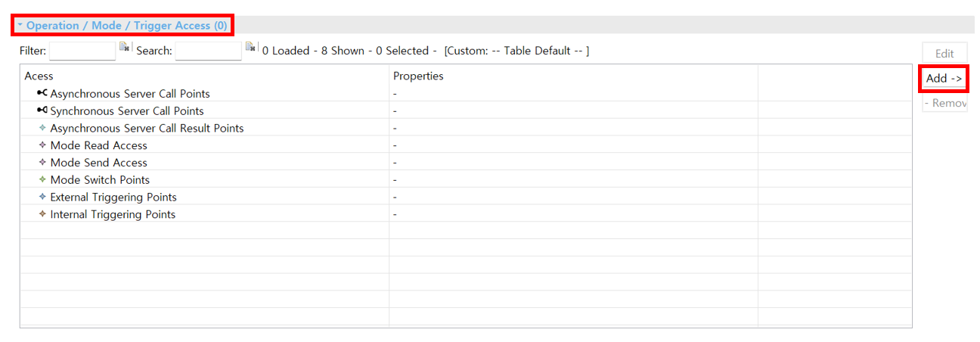Focus the Filter text field
The height and width of the screenshot is (342, 980).
82,51
